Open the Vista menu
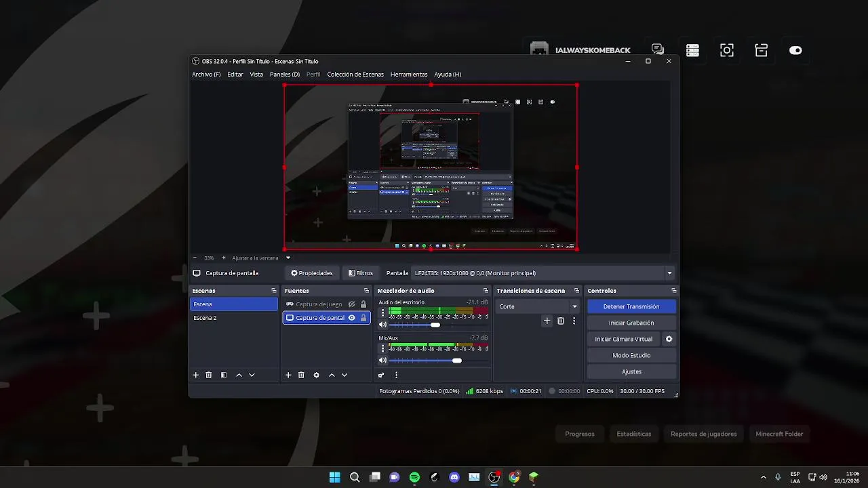 (x=256, y=75)
